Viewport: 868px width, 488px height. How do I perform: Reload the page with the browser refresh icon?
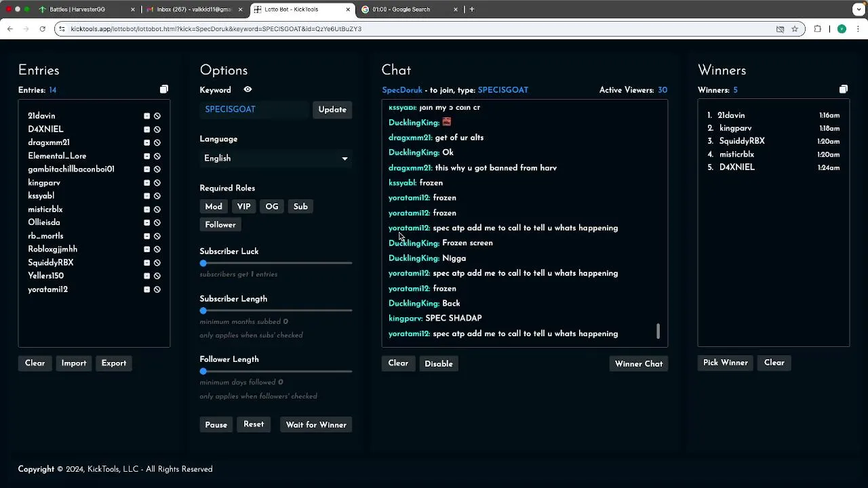pos(42,29)
